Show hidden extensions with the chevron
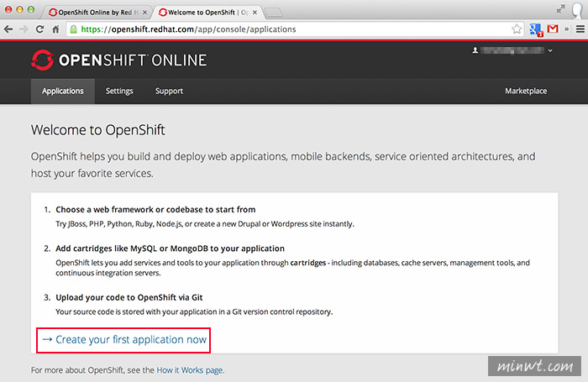The height and width of the screenshot is (382, 588). pyautogui.click(x=567, y=29)
